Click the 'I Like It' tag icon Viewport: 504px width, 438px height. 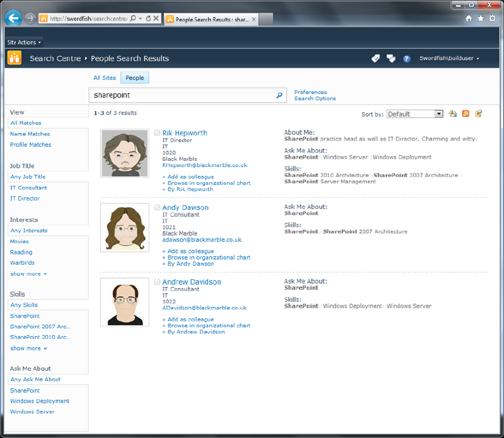coord(375,58)
